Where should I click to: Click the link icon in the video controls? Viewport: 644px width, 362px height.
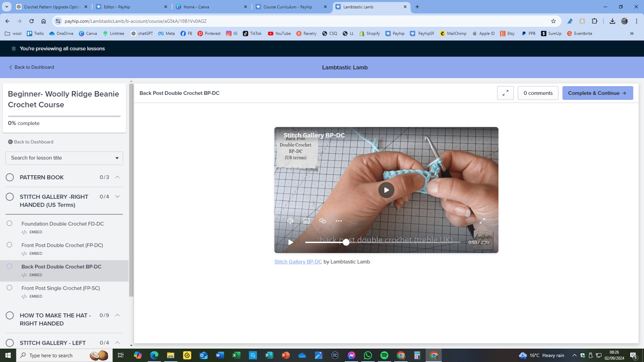tap(323, 221)
